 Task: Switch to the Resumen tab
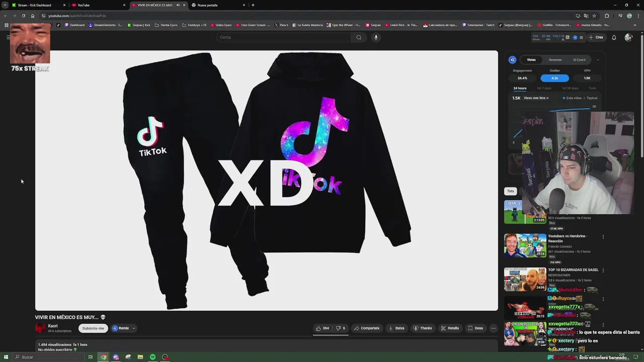pos(555,60)
